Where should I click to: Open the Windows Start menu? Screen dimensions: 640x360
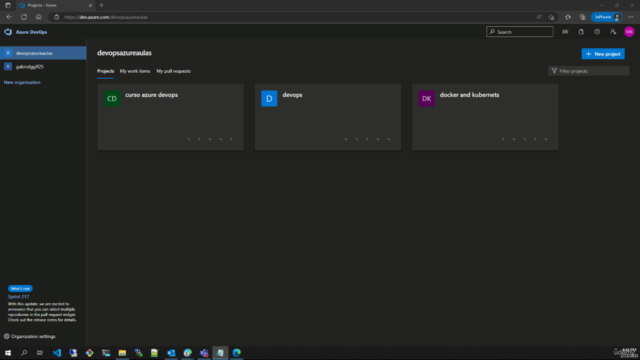click(8, 353)
